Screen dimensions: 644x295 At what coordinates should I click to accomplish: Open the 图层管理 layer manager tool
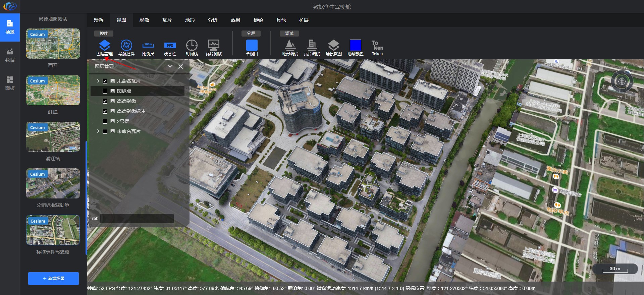pyautogui.click(x=104, y=46)
